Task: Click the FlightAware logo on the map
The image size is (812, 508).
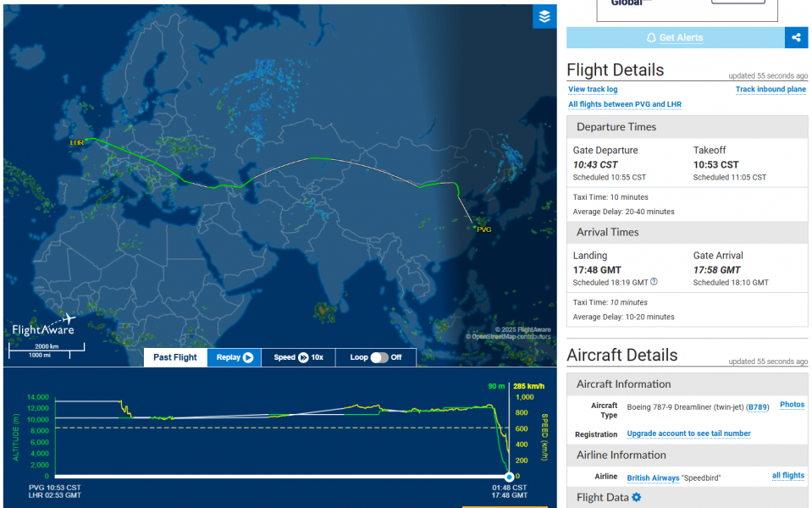Action: 43,326
